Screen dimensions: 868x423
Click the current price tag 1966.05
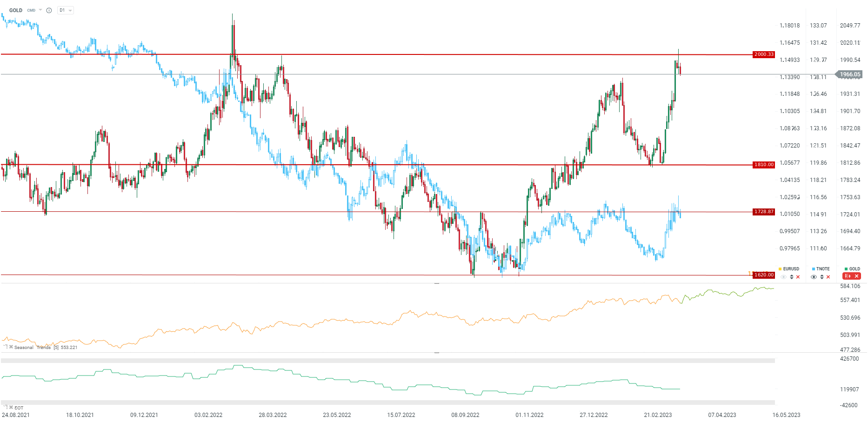click(x=849, y=74)
